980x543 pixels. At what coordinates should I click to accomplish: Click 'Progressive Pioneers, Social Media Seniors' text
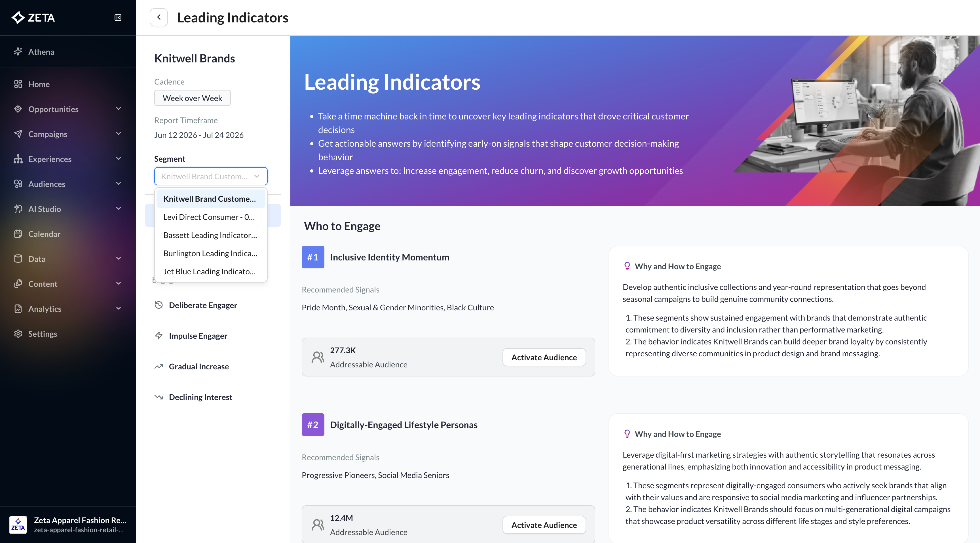point(375,475)
